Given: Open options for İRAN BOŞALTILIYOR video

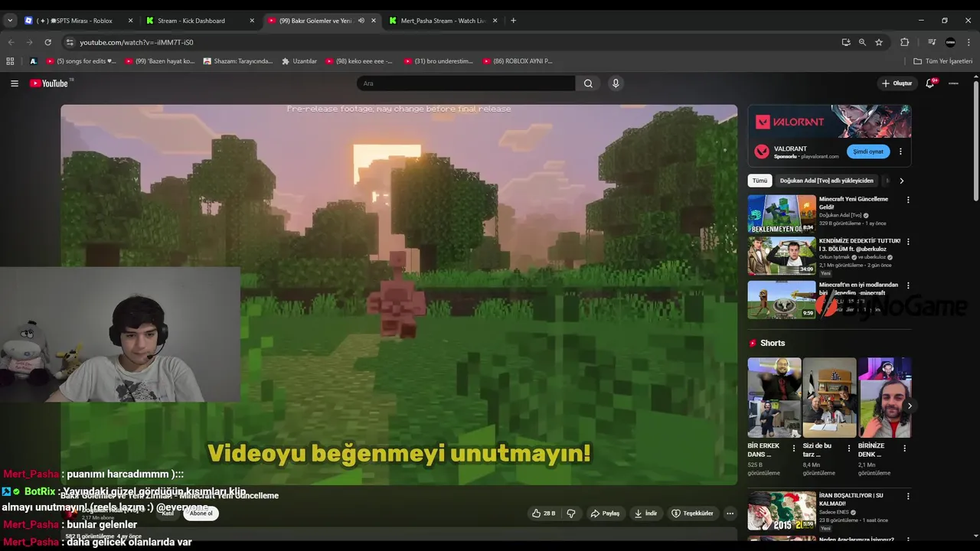Looking at the screenshot, I should click(x=908, y=497).
